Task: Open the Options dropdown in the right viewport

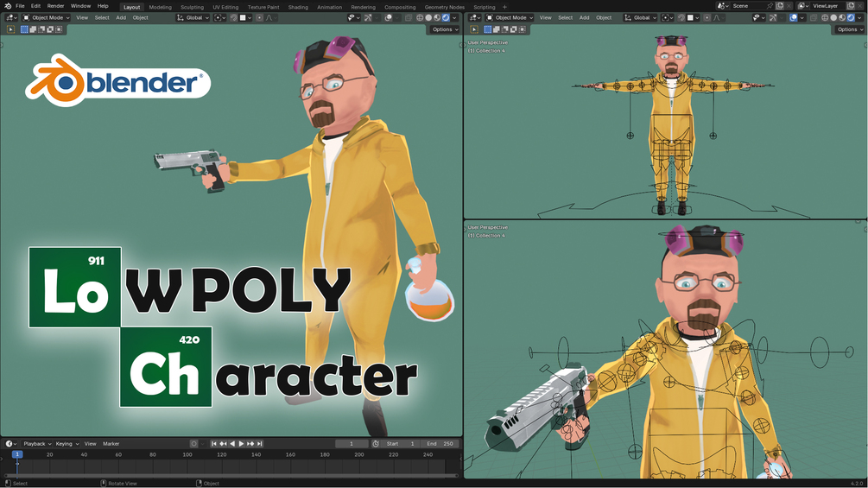Action: (x=849, y=29)
